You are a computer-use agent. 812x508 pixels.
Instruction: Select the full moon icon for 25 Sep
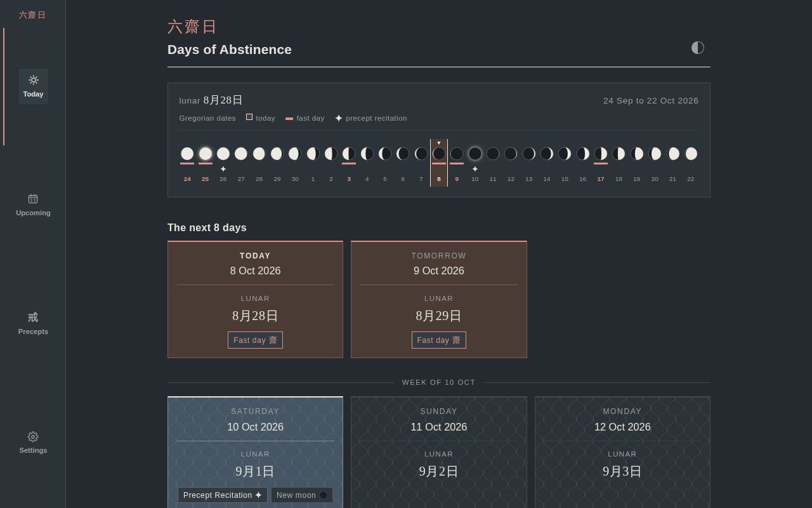tap(206, 154)
